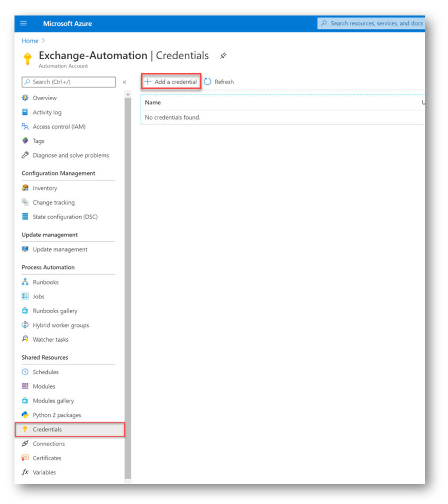Click the Variables fx icon
Image resolution: width=448 pixels, height=504 pixels.
point(25,472)
